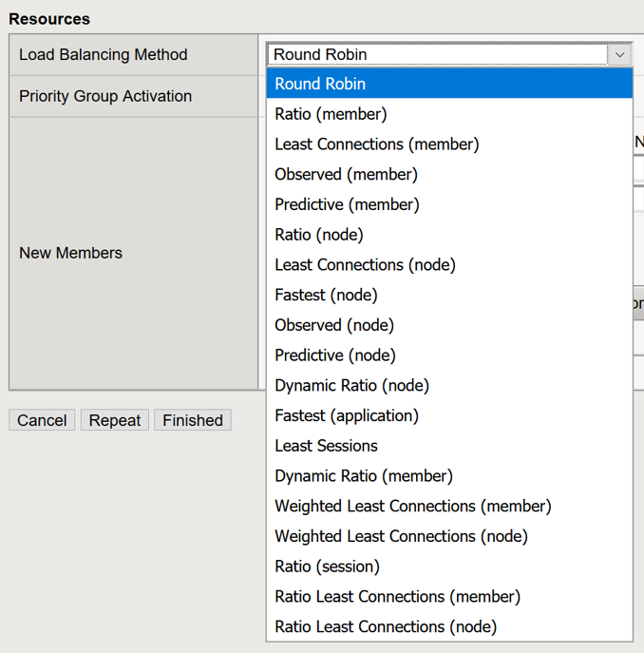The width and height of the screenshot is (644, 653).
Task: Pick Observed (node) from the list
Action: point(334,325)
